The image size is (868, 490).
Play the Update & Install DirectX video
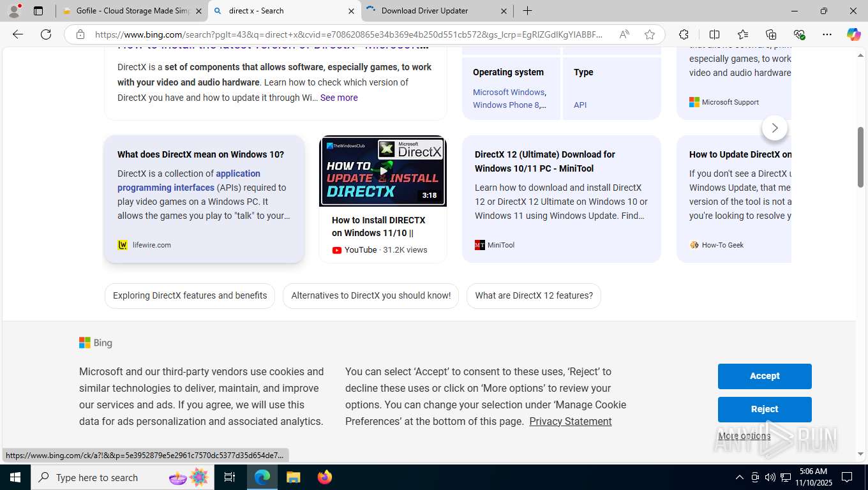click(383, 171)
